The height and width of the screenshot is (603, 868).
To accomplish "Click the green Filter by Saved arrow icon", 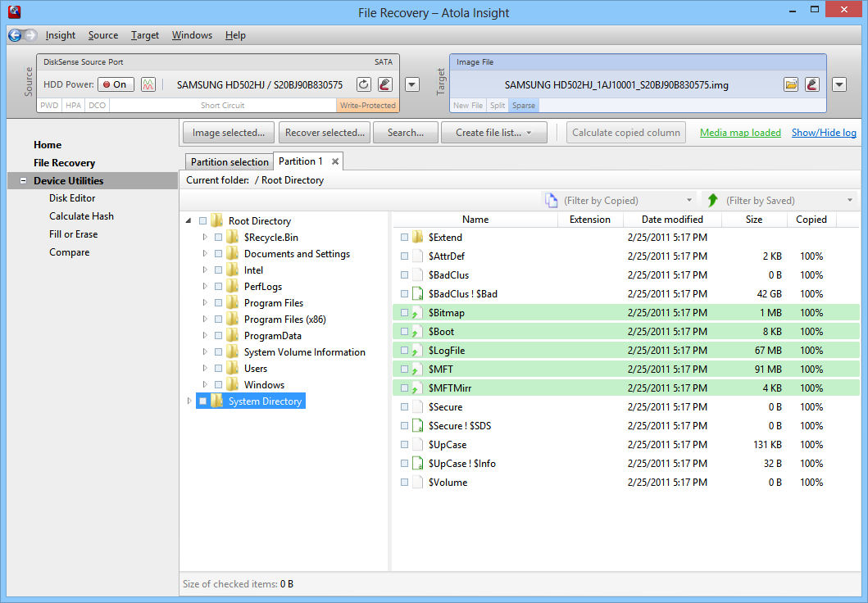I will pos(713,200).
